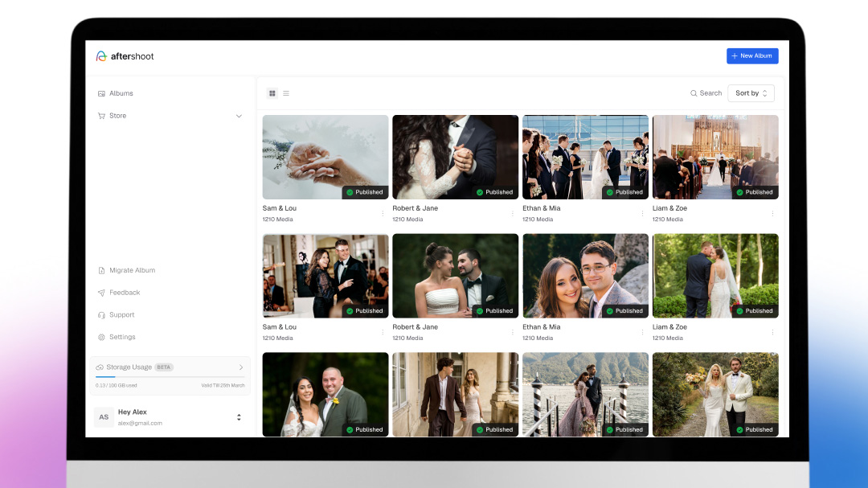
Task: Click the Support headset icon
Action: 101,314
